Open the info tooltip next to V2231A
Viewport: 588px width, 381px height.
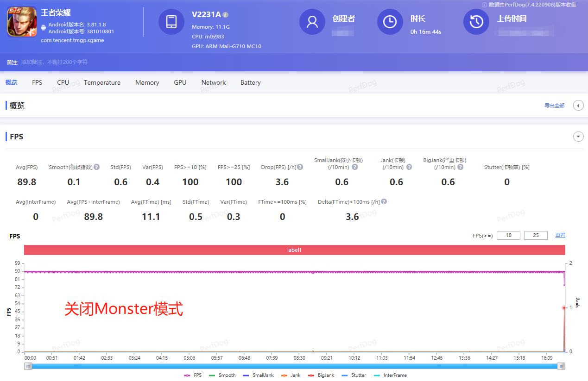225,14
